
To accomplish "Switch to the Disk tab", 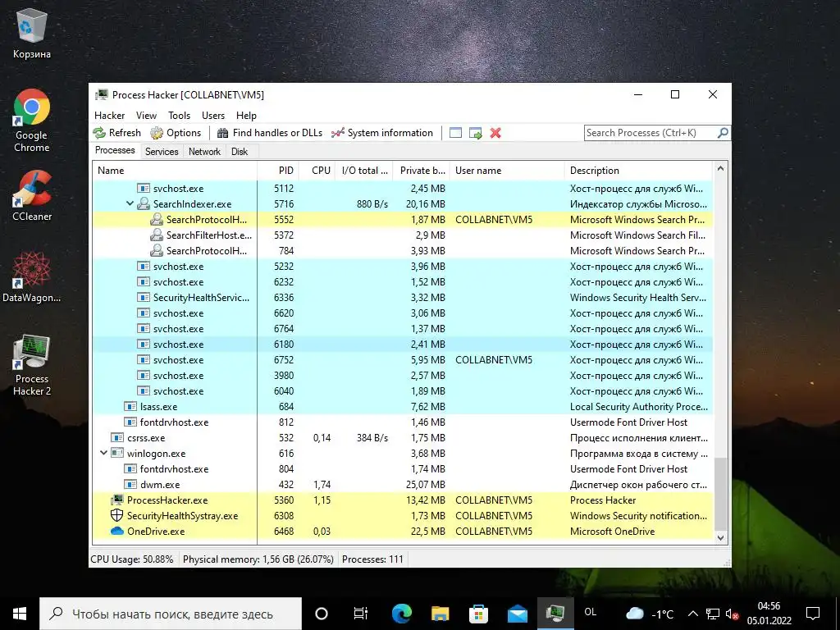I will coord(240,152).
